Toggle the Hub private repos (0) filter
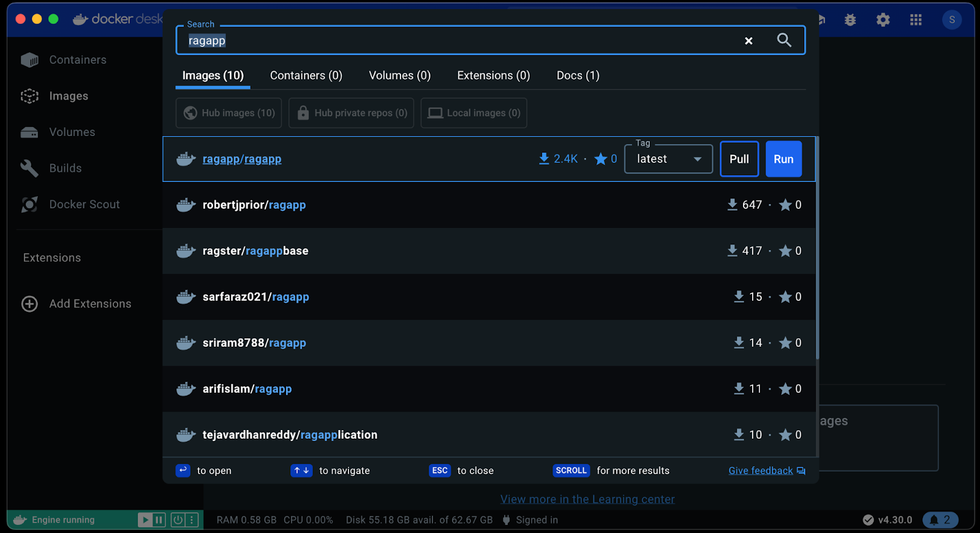 click(x=352, y=113)
